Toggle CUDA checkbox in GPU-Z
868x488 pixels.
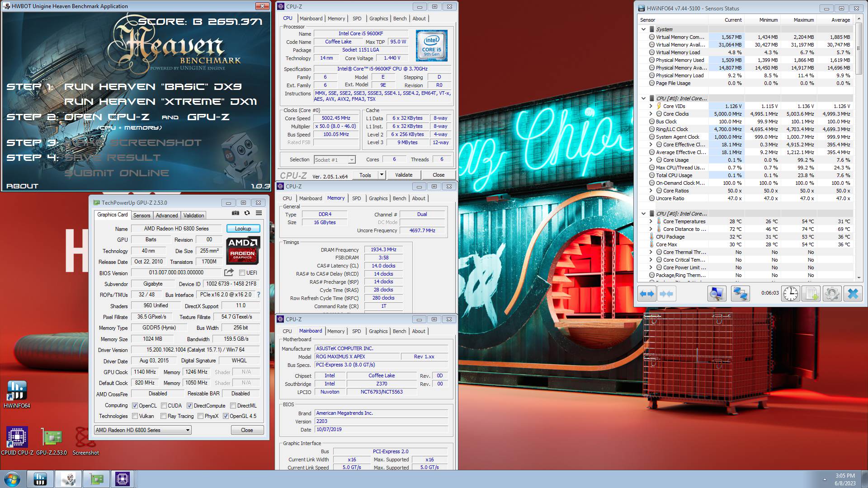point(164,406)
